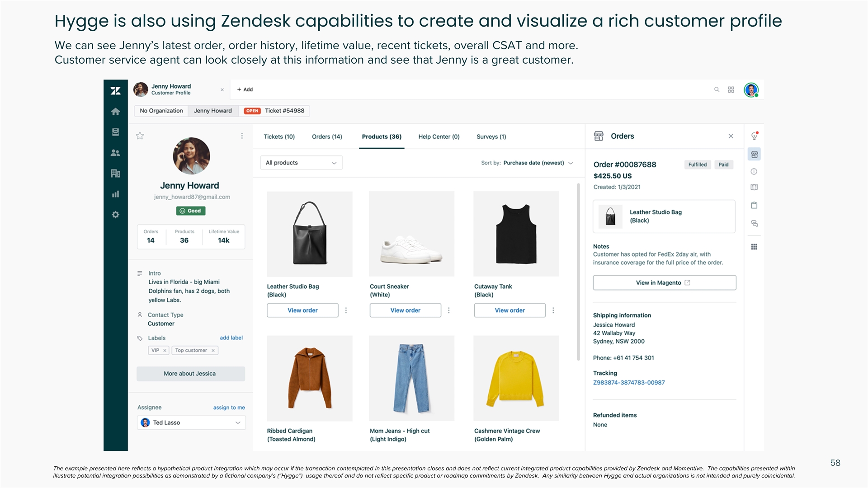Screen dimensions: 868x488
Task: Remove the VIP label
Action: [165, 351]
